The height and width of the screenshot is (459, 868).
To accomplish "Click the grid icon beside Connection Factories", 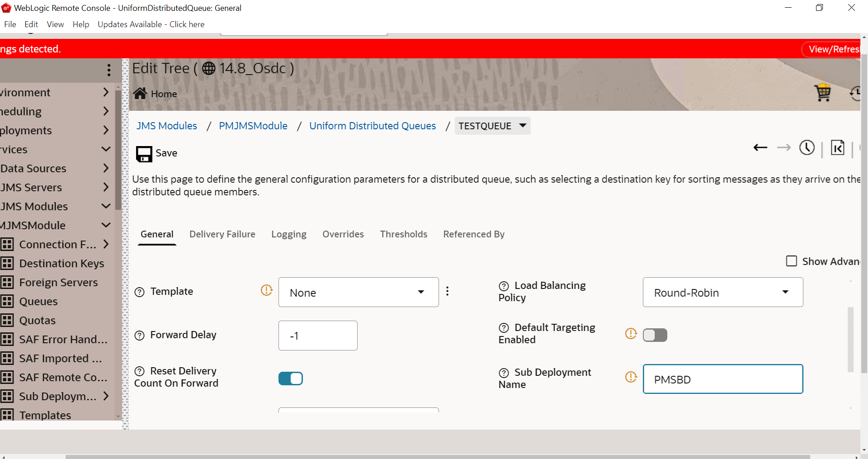I will point(7,244).
